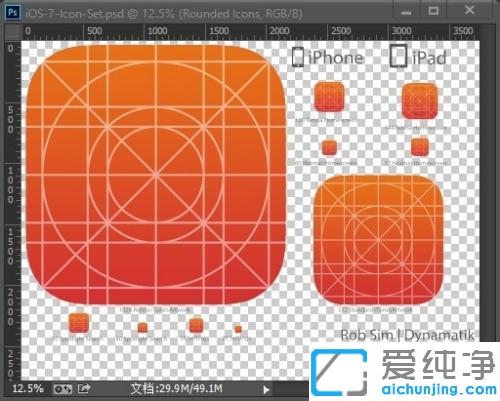Click the ruler origin corner box
The height and width of the screenshot is (401, 500).
tap(13, 32)
